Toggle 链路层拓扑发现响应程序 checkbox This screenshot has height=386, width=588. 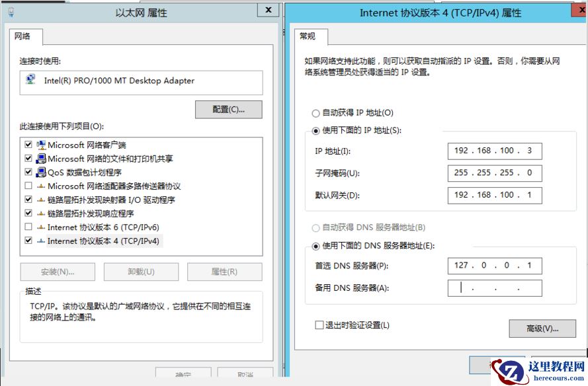(x=28, y=213)
